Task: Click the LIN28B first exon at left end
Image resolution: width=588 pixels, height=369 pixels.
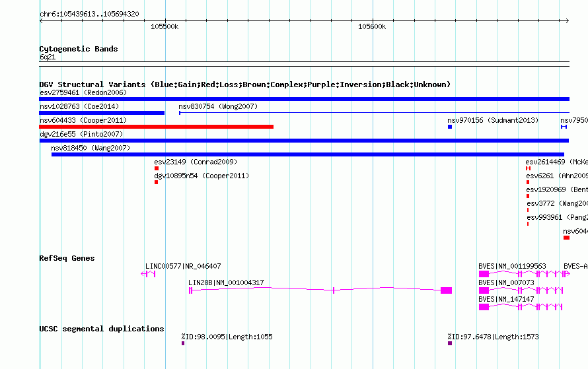Action: pos(190,290)
